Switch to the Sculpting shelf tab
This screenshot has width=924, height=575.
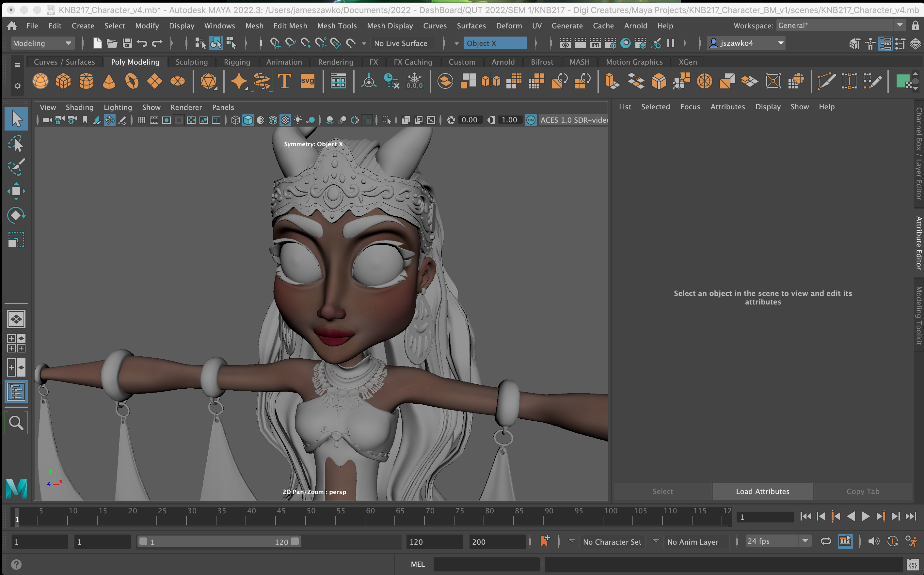click(191, 62)
